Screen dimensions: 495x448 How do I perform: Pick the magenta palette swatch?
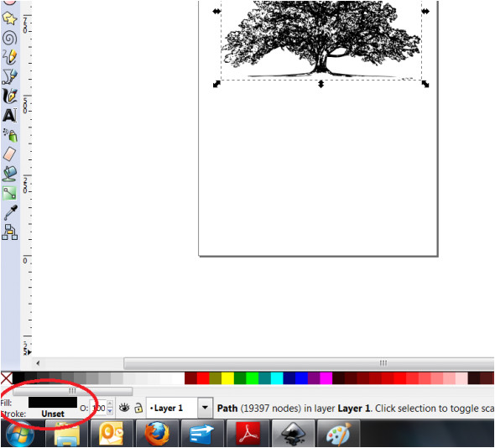326,378
